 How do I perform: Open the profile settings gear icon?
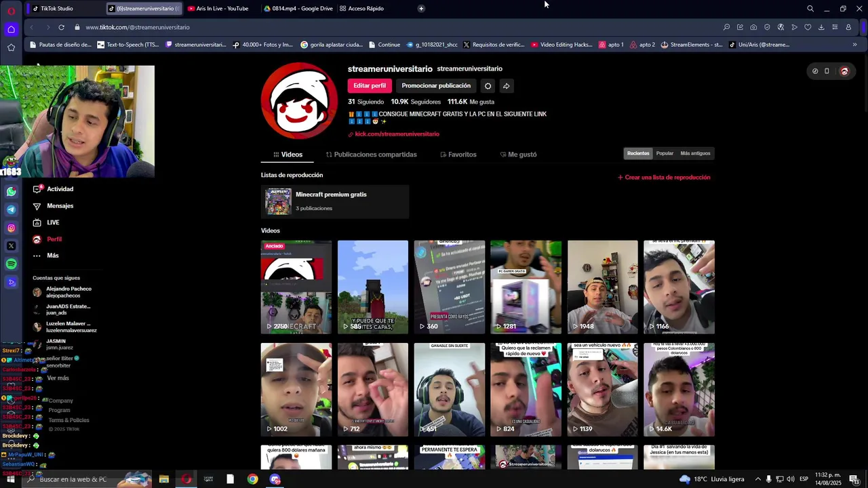pos(488,86)
